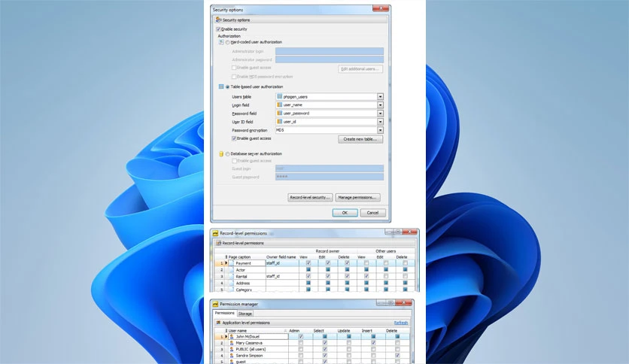This screenshot has height=364, width=629.
Task: Select Database server authorization radio button
Action: click(227, 154)
